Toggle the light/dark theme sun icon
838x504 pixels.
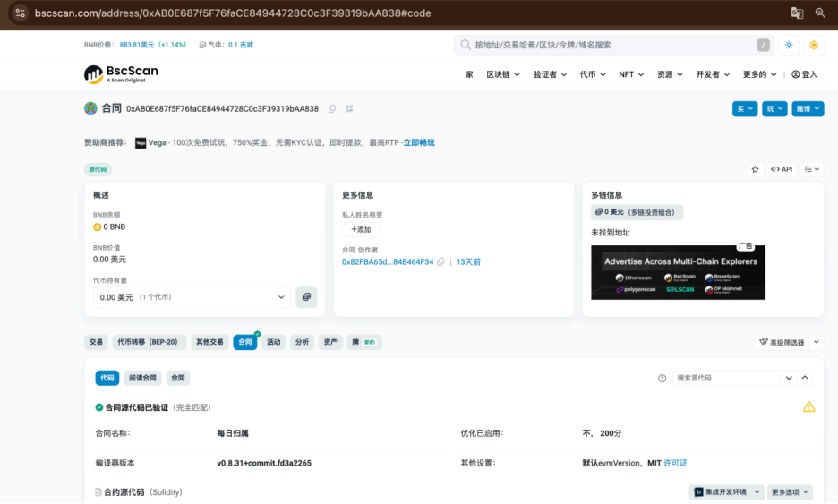[789, 45]
